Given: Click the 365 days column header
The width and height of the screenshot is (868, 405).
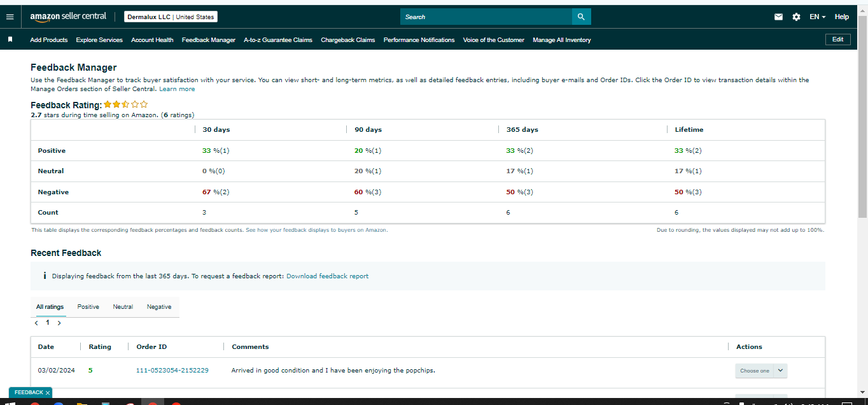Looking at the screenshot, I should [x=522, y=129].
